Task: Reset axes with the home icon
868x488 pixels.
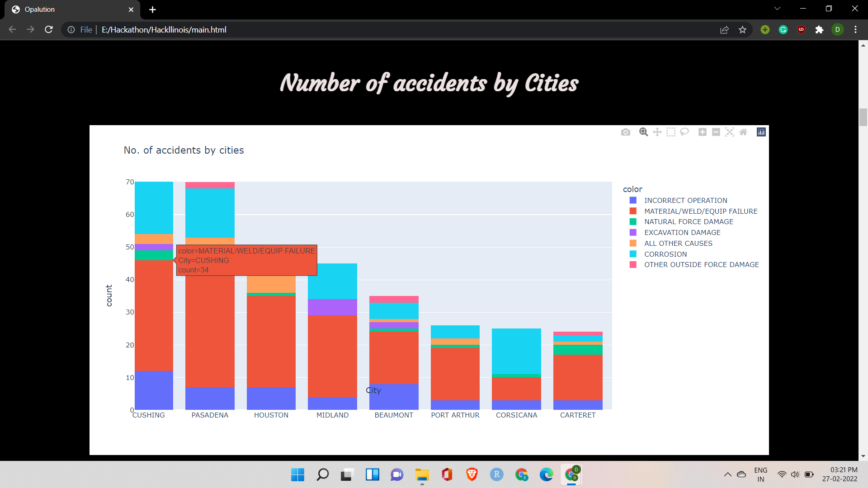Action: (743, 132)
